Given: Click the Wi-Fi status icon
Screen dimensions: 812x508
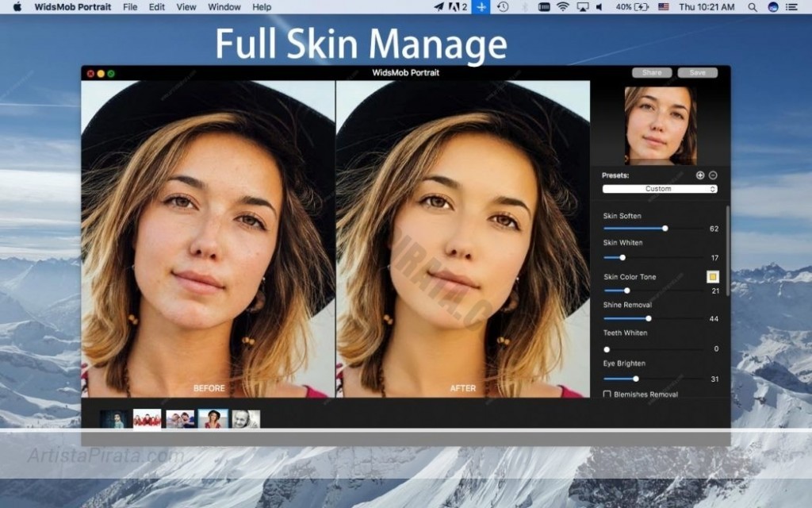Looking at the screenshot, I should (x=563, y=7).
